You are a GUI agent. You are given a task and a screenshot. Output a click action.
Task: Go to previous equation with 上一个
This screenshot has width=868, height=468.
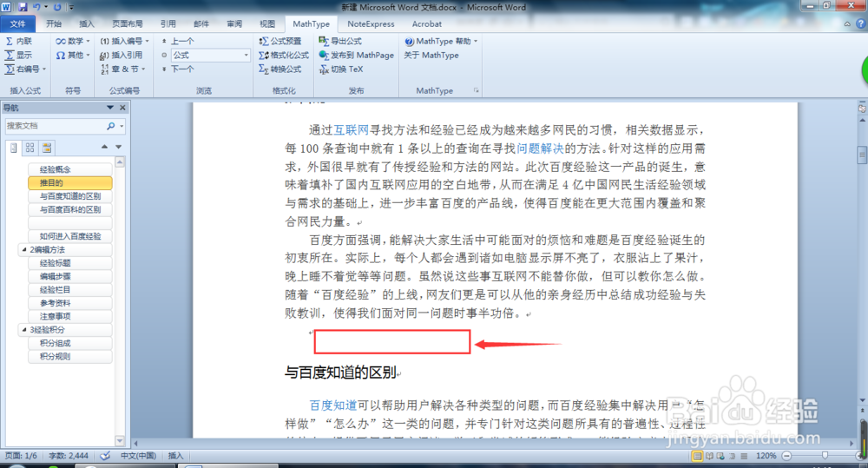click(178, 41)
